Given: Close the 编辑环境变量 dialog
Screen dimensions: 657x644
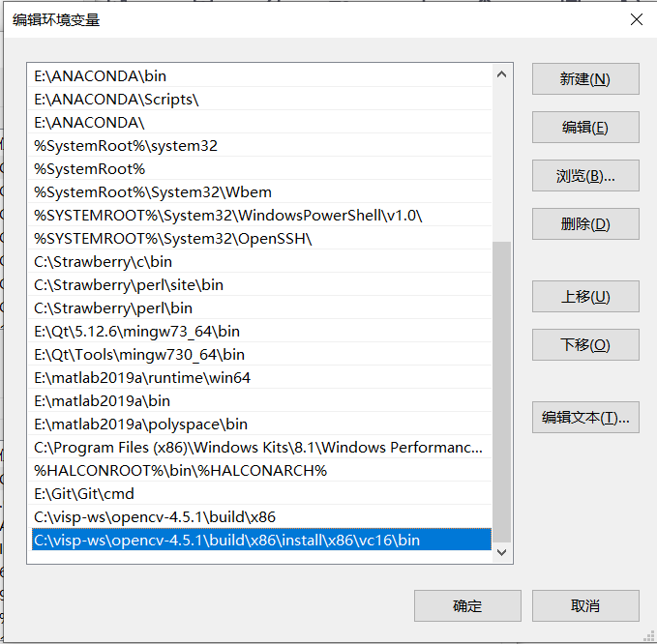Looking at the screenshot, I should coord(637,19).
